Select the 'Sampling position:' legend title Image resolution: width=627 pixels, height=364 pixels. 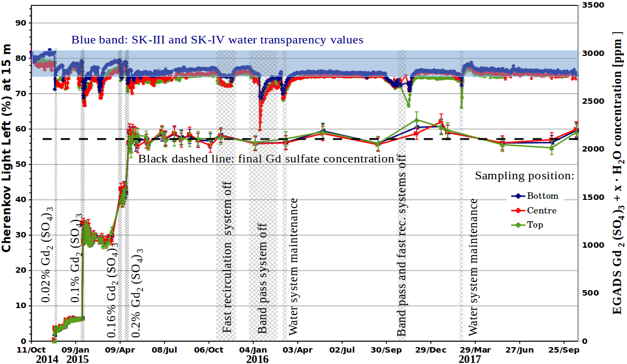pyautogui.click(x=524, y=176)
